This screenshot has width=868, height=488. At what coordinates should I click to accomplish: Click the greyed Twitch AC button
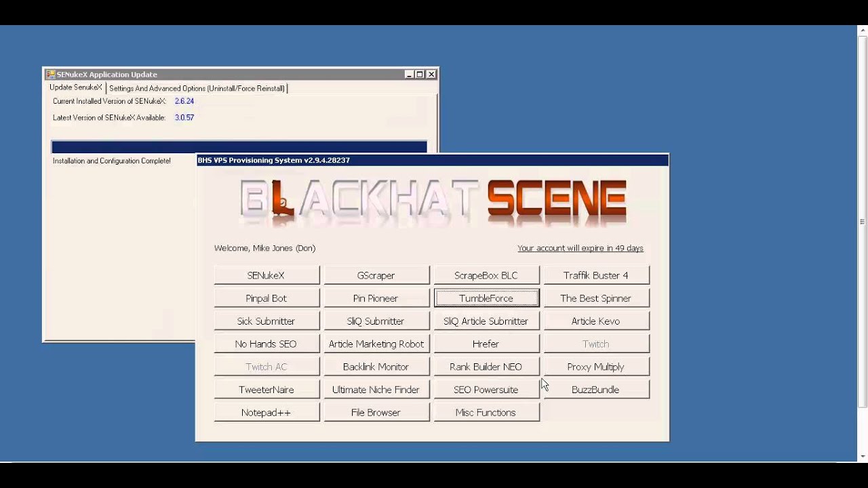[267, 367]
